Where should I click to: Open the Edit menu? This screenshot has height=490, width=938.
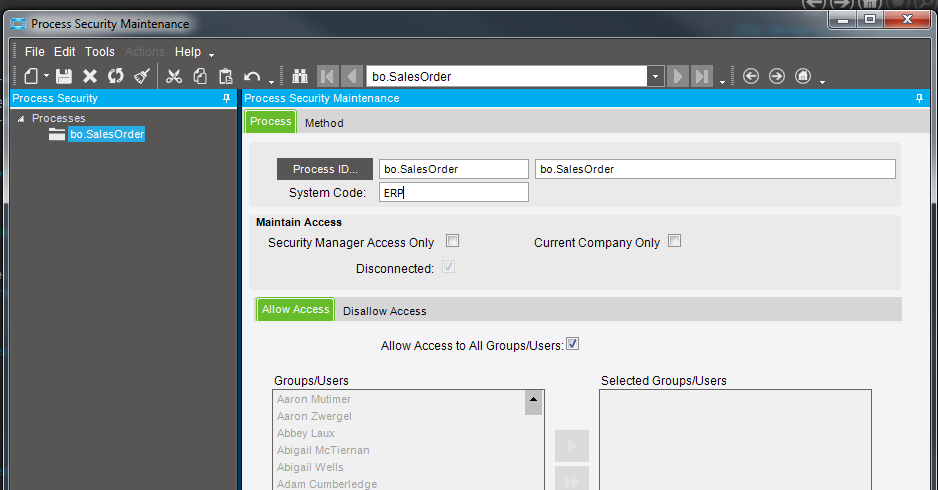coord(65,52)
